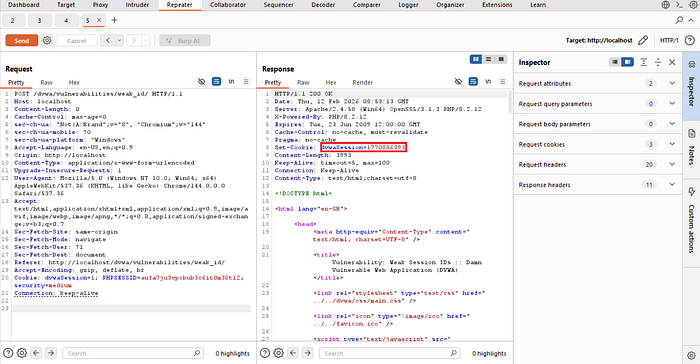Expand the Request headers section

[x=598, y=164]
